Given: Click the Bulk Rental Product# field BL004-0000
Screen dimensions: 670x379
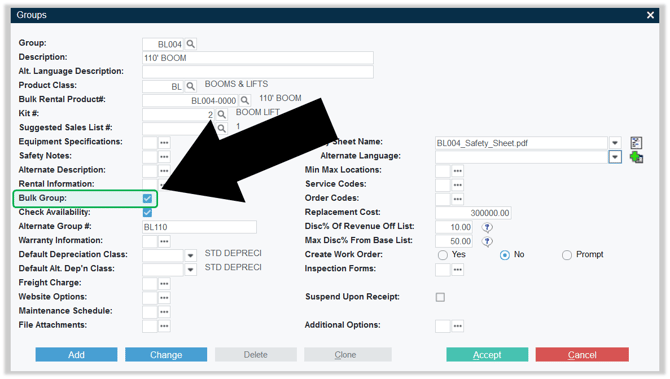Looking at the screenshot, I should [x=190, y=100].
